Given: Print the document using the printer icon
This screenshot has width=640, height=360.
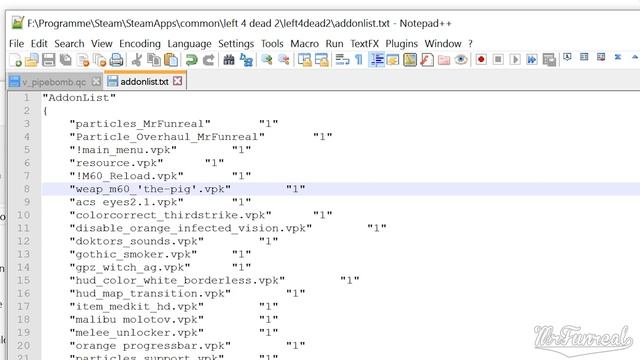Looking at the screenshot, I should [117, 60].
